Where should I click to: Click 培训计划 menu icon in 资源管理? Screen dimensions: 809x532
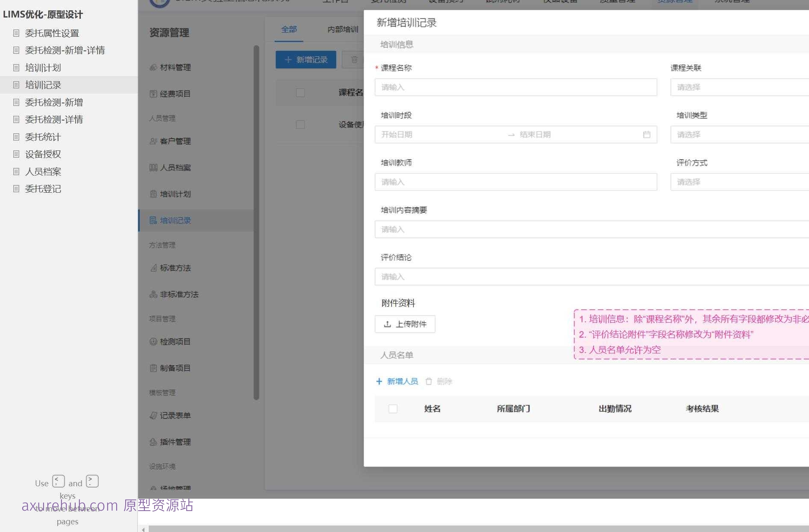[x=153, y=194]
